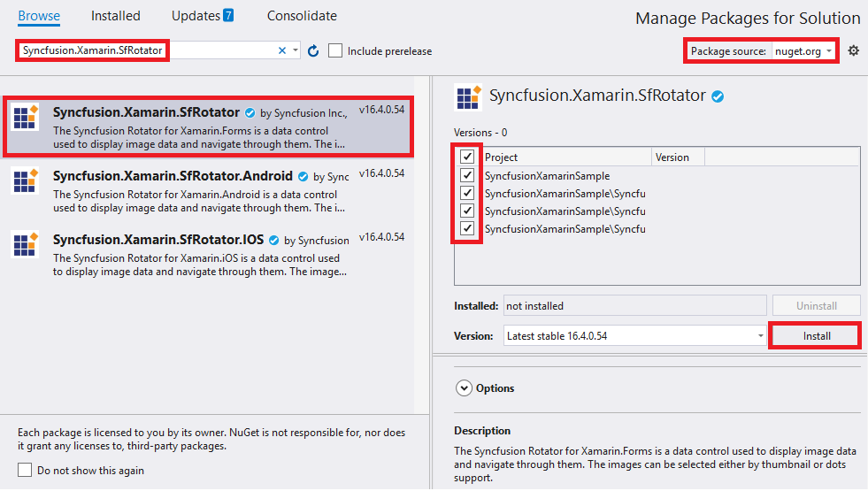Uncheck the SyncfusionXamarinSample project checkbox

point(467,175)
